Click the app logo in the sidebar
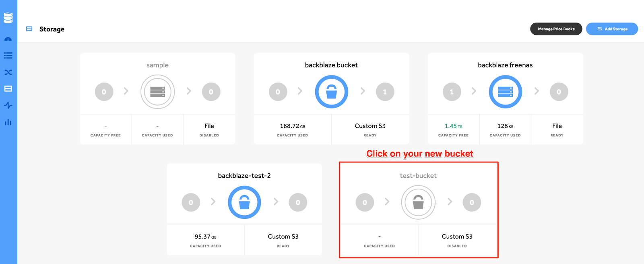644x264 pixels. click(x=8, y=18)
